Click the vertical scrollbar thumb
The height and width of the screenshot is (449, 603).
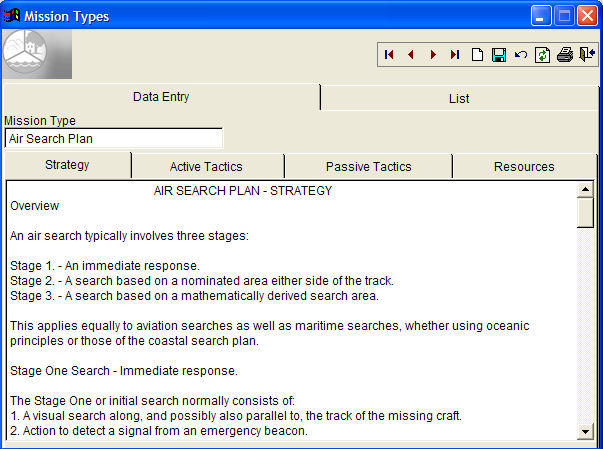[x=585, y=213]
